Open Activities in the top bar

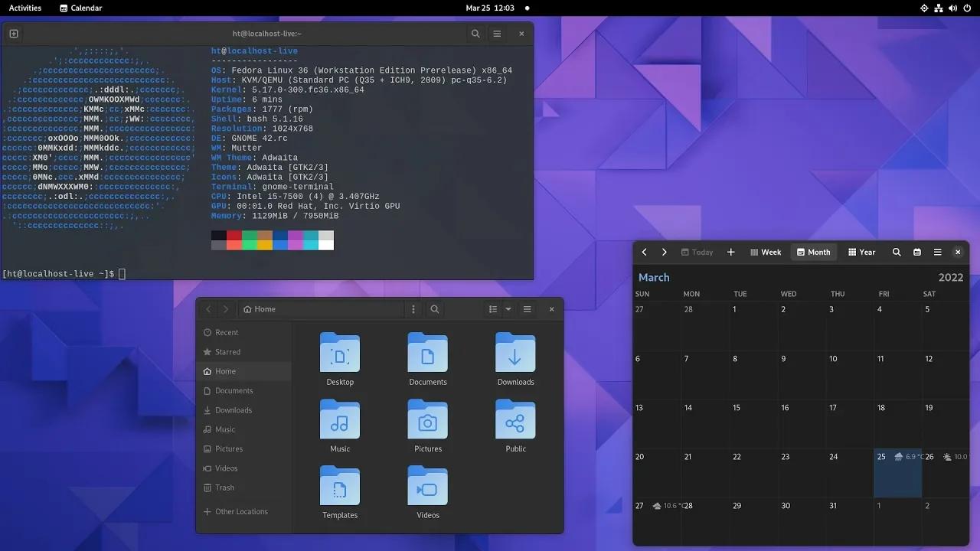[x=24, y=8]
